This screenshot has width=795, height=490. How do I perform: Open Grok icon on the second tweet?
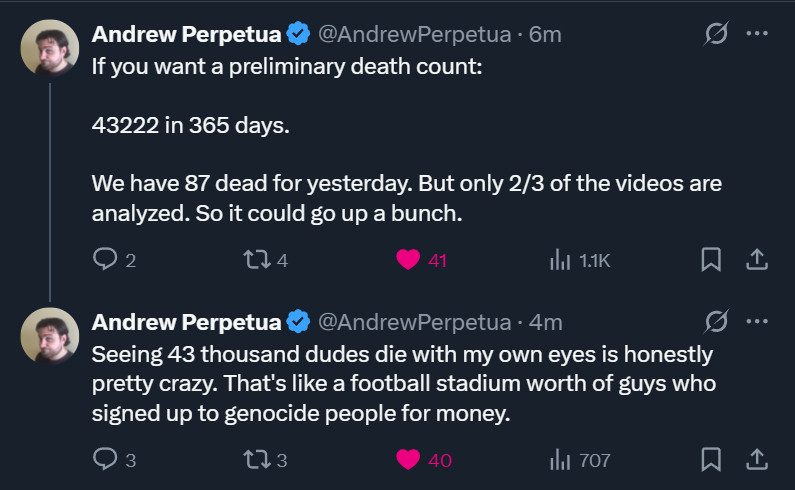716,322
